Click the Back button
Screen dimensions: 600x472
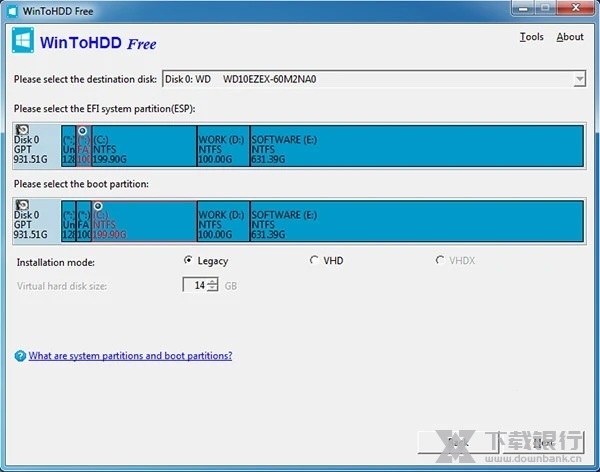click(x=458, y=443)
